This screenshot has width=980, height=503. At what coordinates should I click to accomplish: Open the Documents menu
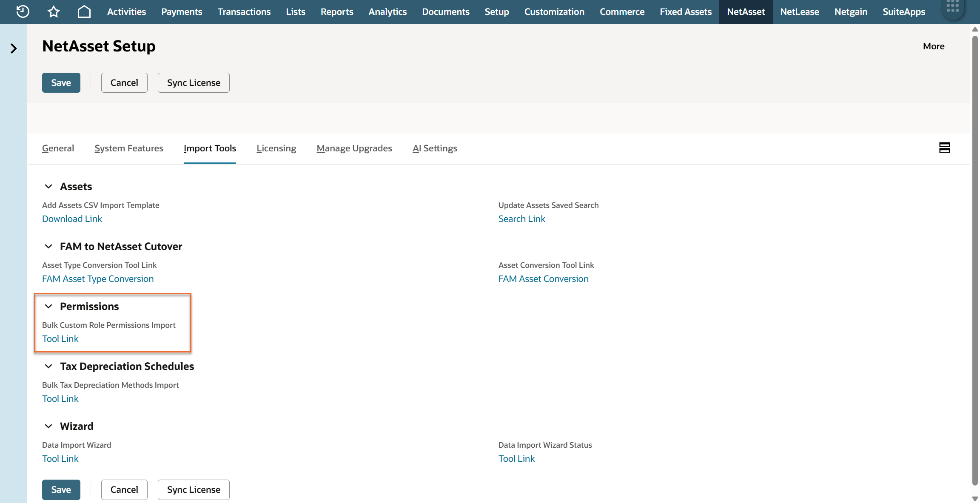[446, 12]
